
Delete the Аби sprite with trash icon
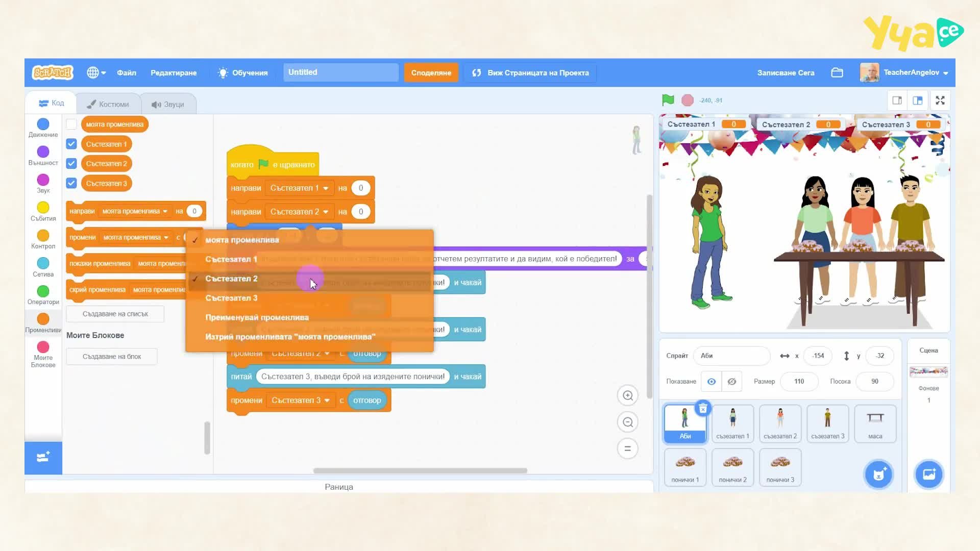[703, 408]
